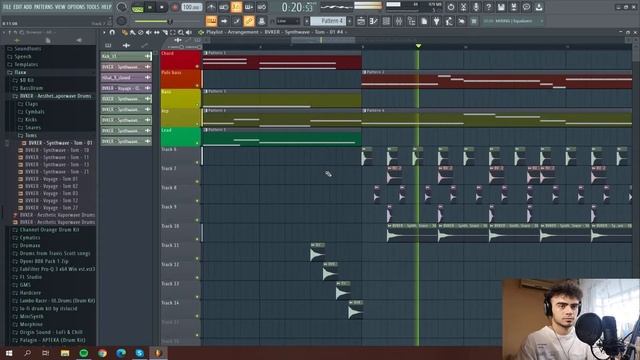Screen dimensions: 640x360
Task: Open the Piano roll view icon
Action: (373, 21)
